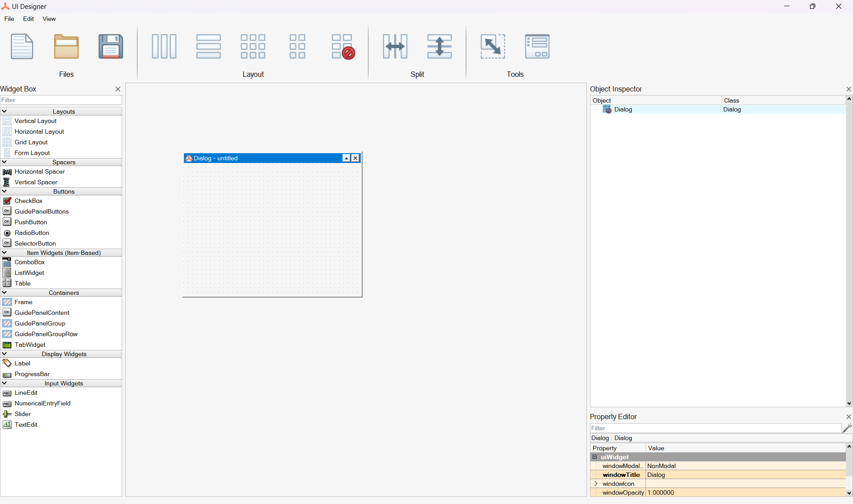Click the Adjust size tool icon
This screenshot has height=504, width=853.
point(493,46)
